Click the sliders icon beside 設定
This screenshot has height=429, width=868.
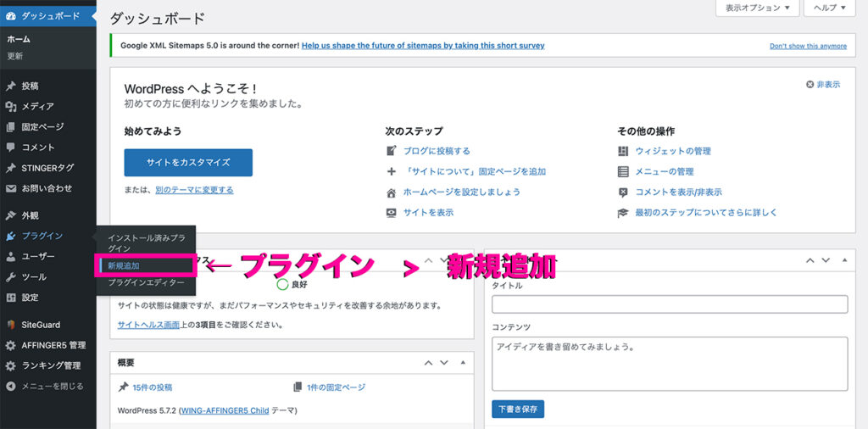click(10, 298)
